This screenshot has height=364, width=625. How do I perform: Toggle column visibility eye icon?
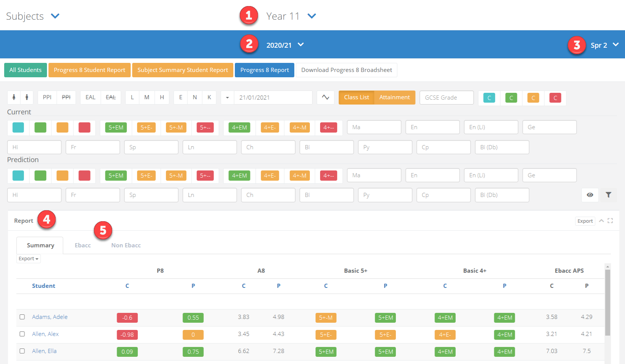[590, 195]
